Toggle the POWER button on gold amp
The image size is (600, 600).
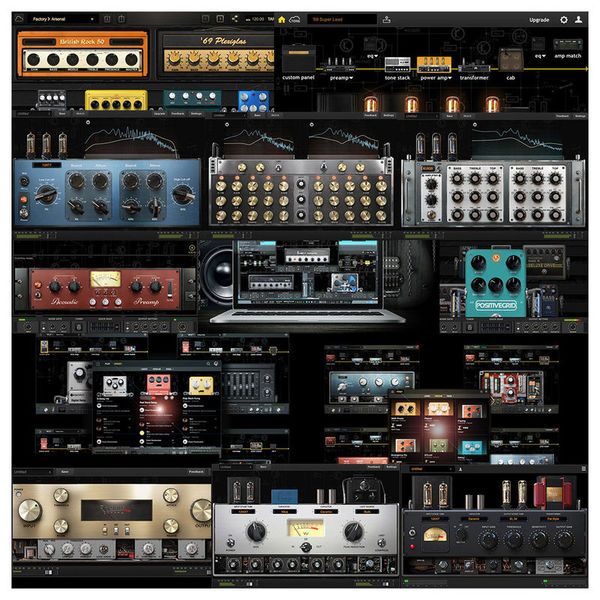(x=19, y=494)
